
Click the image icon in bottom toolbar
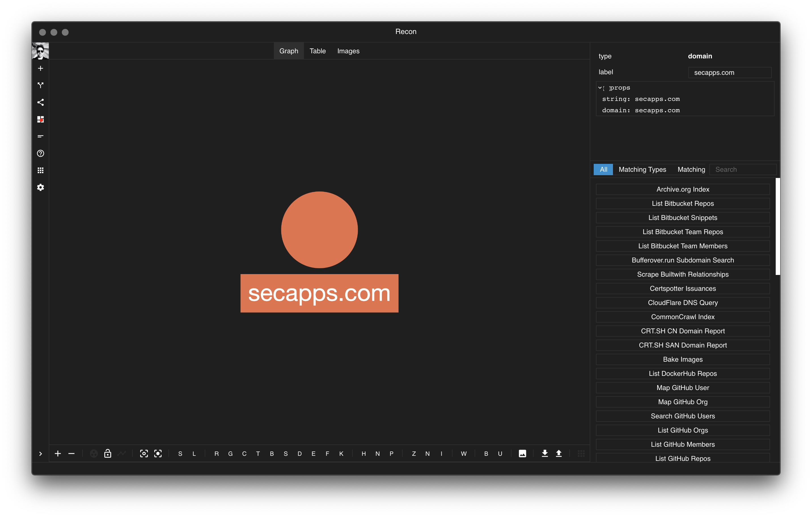(x=522, y=454)
